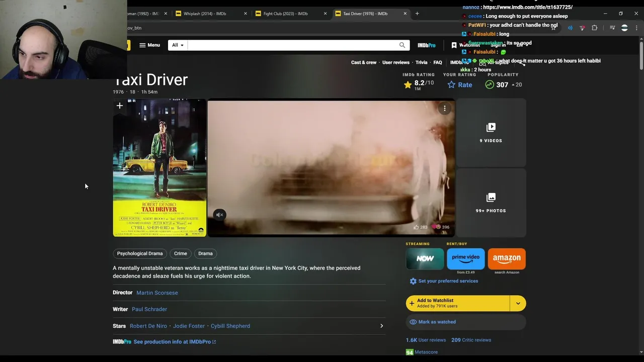Add Taxi Driver to Watchlist

(458, 303)
